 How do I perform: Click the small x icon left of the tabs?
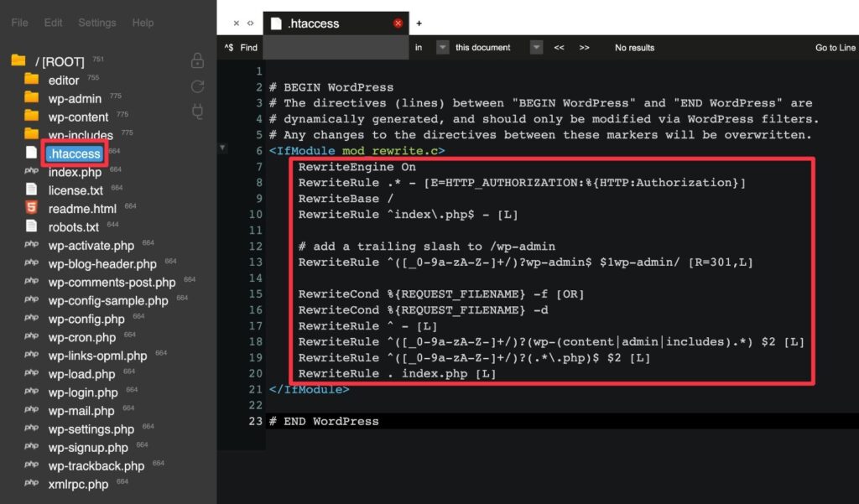click(236, 23)
